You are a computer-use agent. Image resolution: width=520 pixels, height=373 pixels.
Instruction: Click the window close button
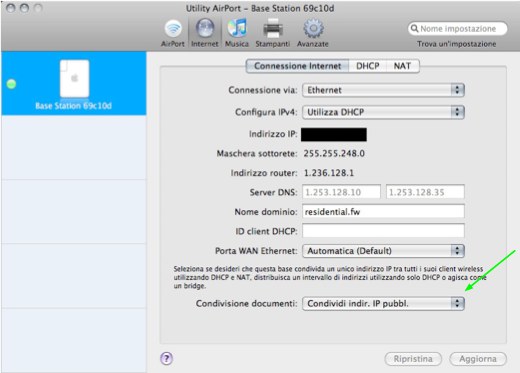[11, 8]
